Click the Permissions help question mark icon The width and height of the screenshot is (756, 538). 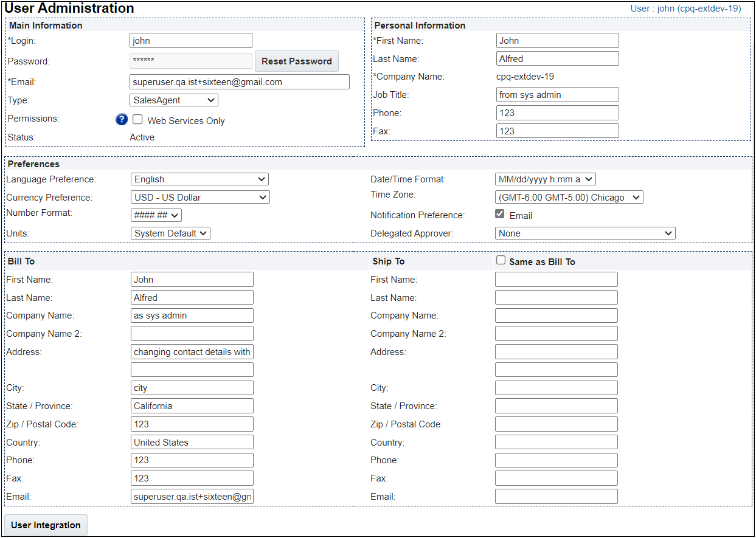(x=121, y=120)
